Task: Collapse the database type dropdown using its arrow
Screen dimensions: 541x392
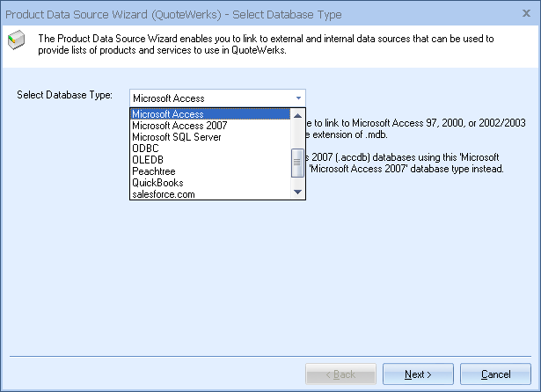Action: pyautogui.click(x=298, y=98)
